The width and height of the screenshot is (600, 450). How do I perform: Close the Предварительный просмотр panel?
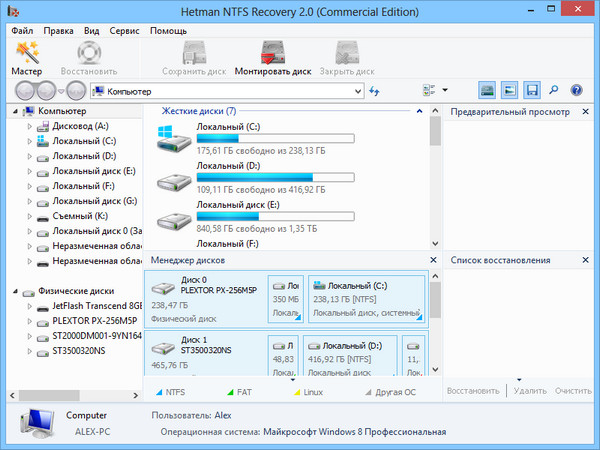click(x=590, y=112)
